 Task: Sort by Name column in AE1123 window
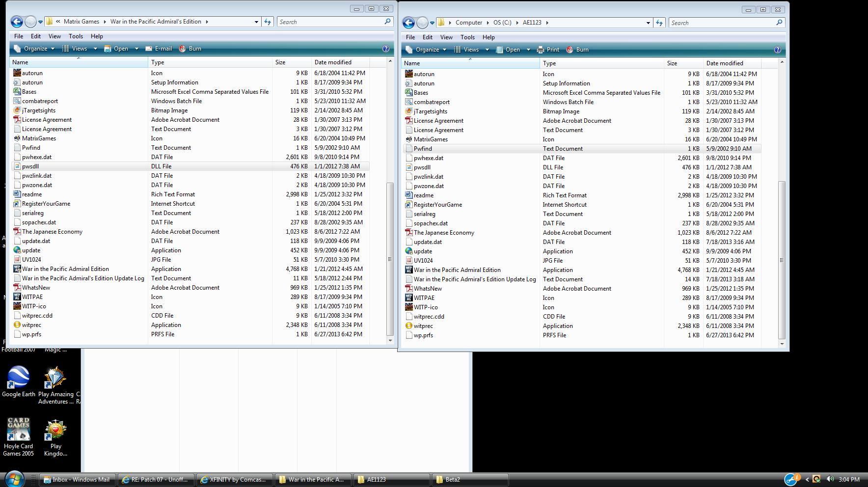click(x=471, y=63)
